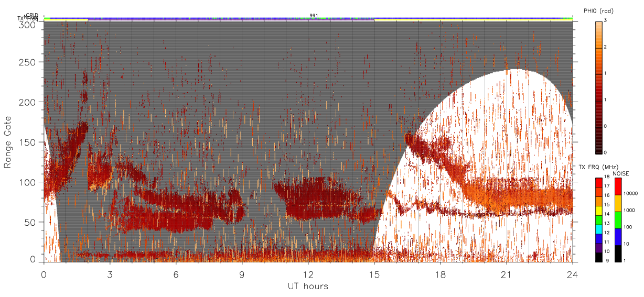Image resolution: width=644 pixels, height=297 pixels.
Task: Click y-axis tick label "250"
Action: coord(28,62)
